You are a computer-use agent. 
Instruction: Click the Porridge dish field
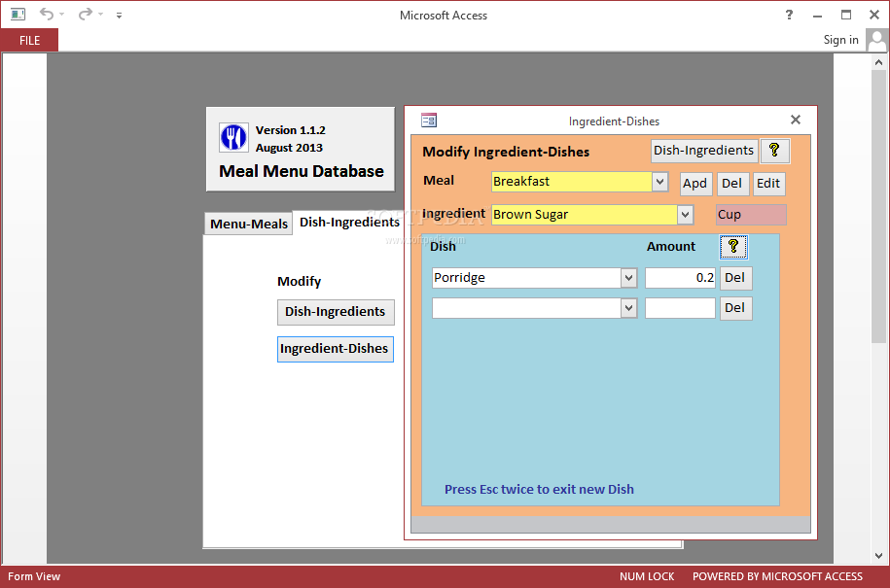pyautogui.click(x=526, y=278)
